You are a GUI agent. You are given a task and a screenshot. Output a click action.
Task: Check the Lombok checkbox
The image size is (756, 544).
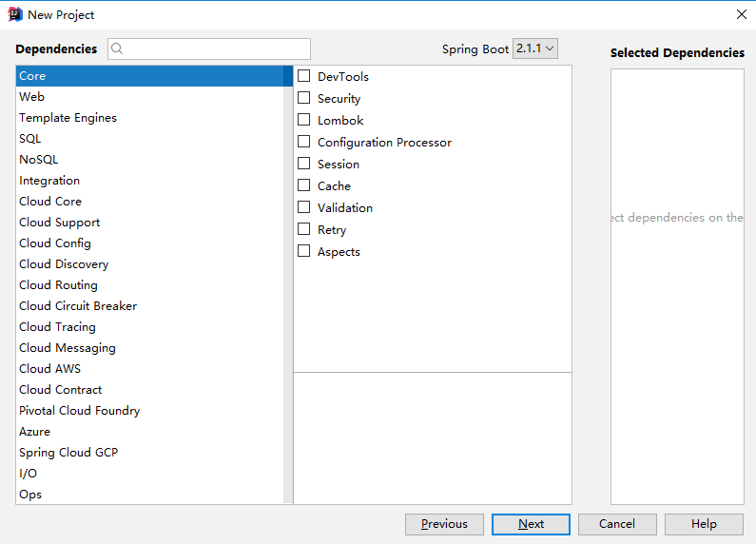pyautogui.click(x=303, y=119)
